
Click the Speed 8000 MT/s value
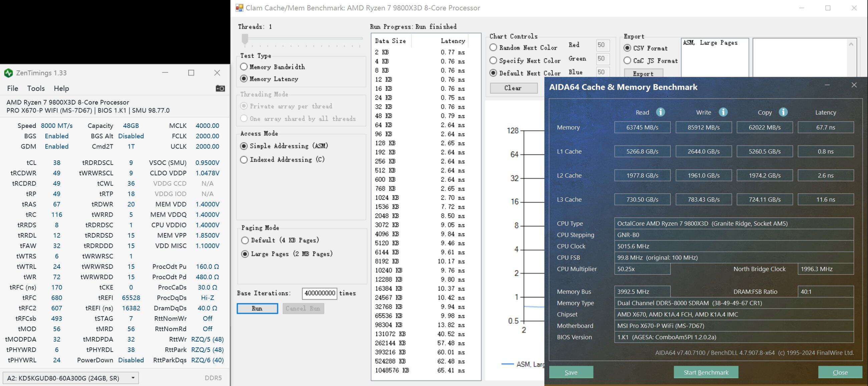coord(57,126)
